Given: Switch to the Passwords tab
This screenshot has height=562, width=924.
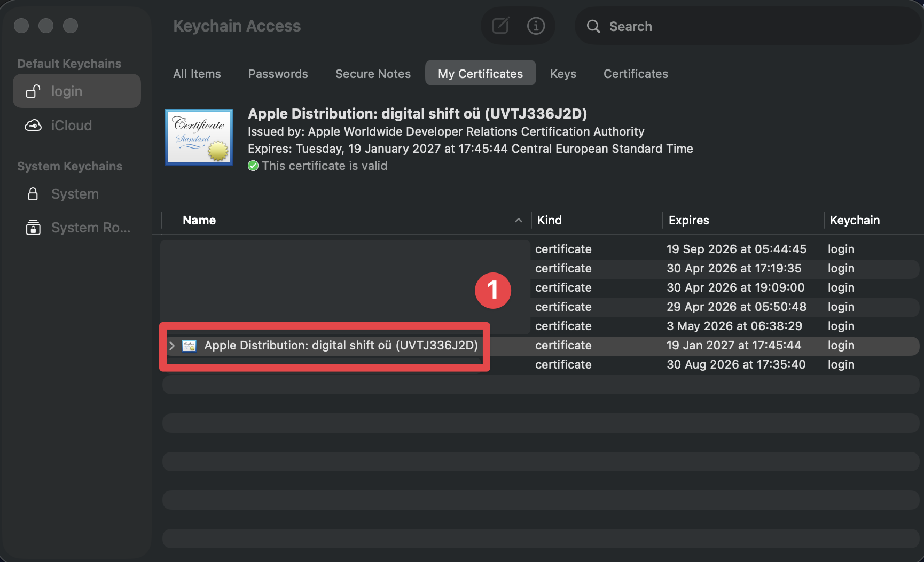Looking at the screenshot, I should click(278, 74).
